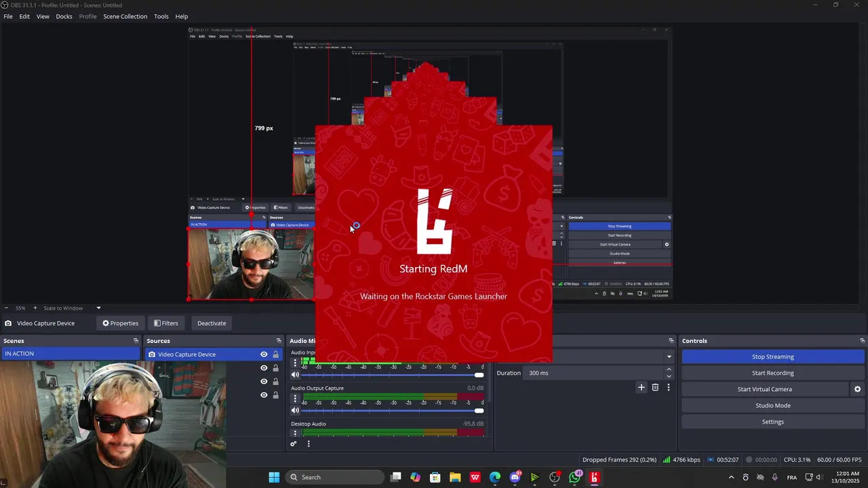The width and height of the screenshot is (868, 488).
Task: Open the OBS icon on the taskbar
Action: [555, 477]
